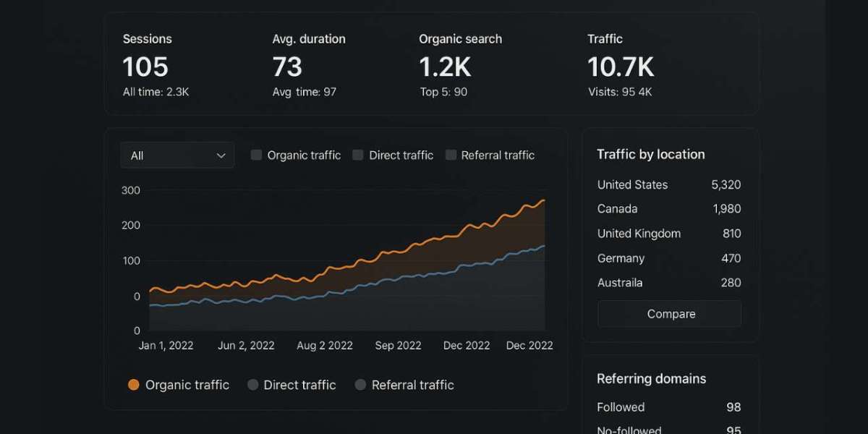Click the Jan 1, 2022 axis label
Viewport: 868px width, 434px height.
pyautogui.click(x=166, y=345)
